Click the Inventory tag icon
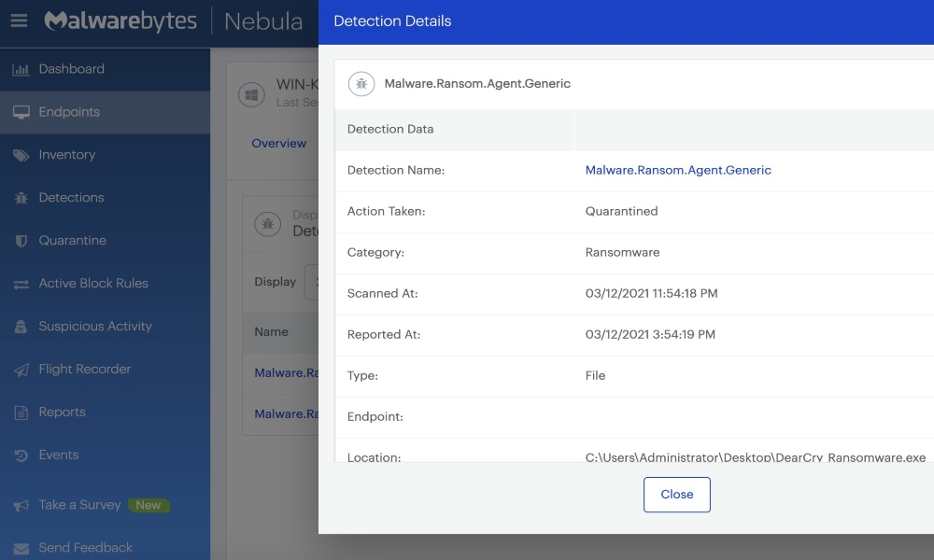The height and width of the screenshot is (560, 934). [x=21, y=155]
